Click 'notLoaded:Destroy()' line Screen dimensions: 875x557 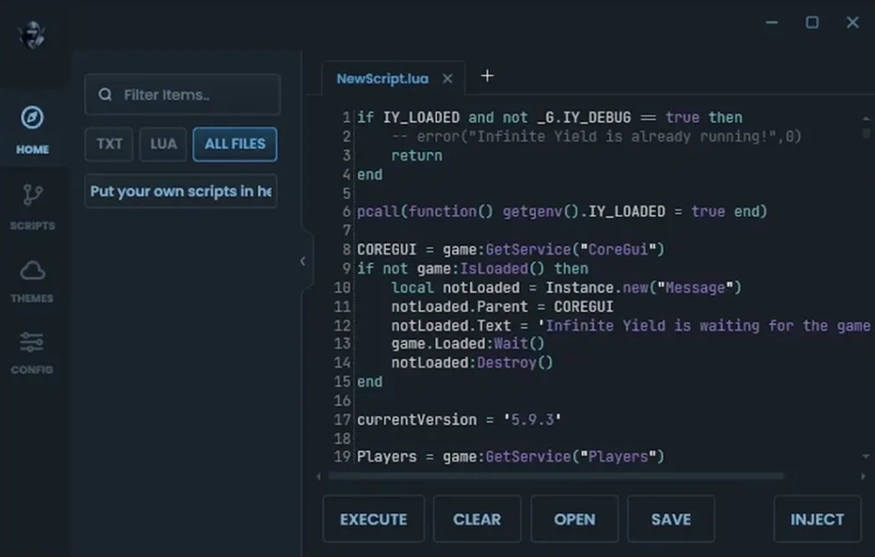(x=472, y=363)
